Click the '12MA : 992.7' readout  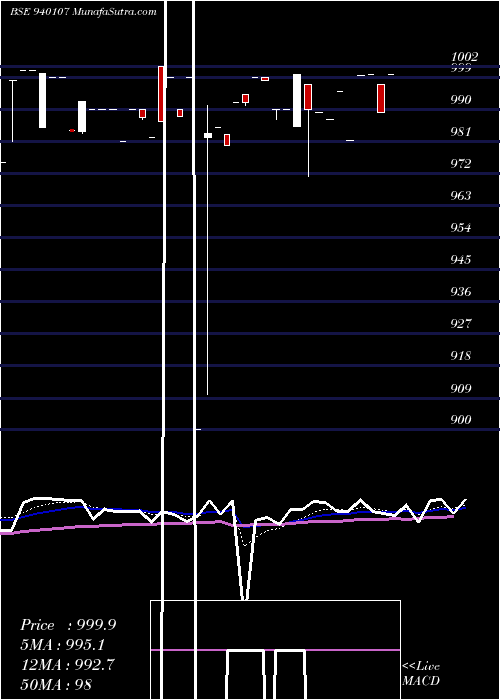(x=67, y=665)
